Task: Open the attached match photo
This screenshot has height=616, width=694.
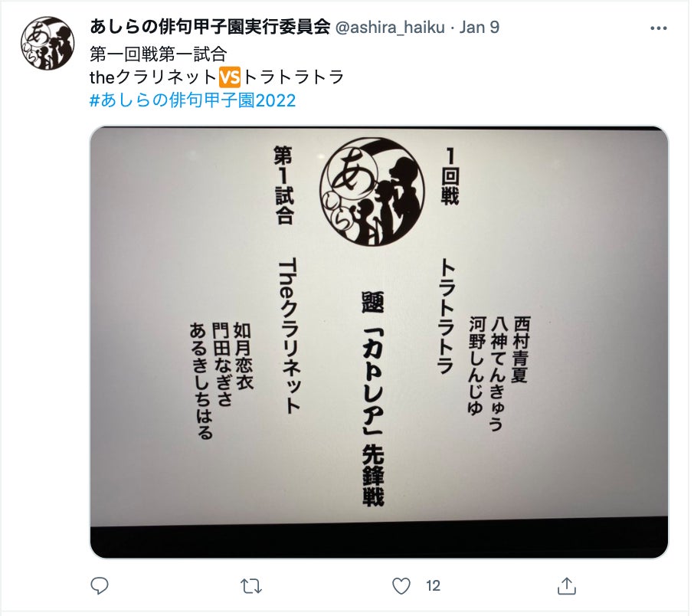Action: [379, 342]
